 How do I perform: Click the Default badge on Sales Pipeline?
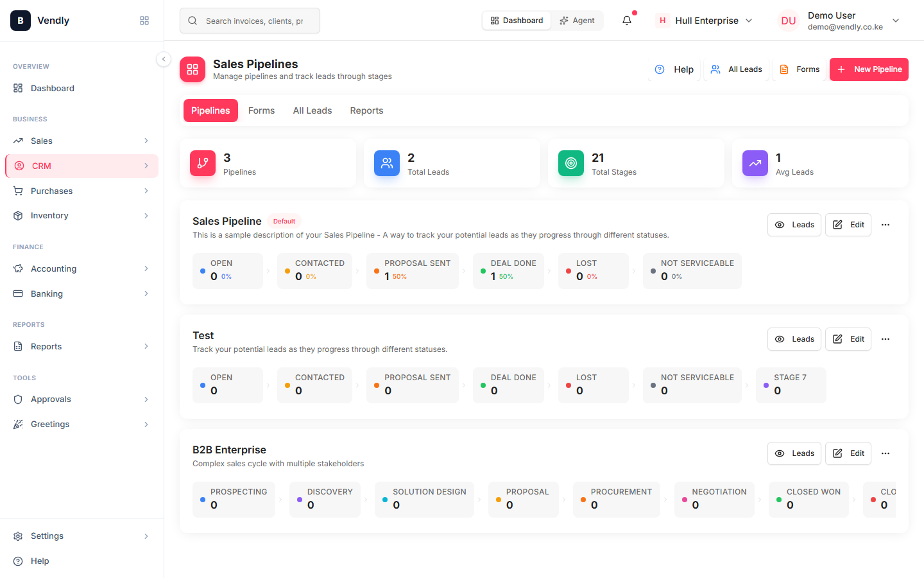[284, 221]
